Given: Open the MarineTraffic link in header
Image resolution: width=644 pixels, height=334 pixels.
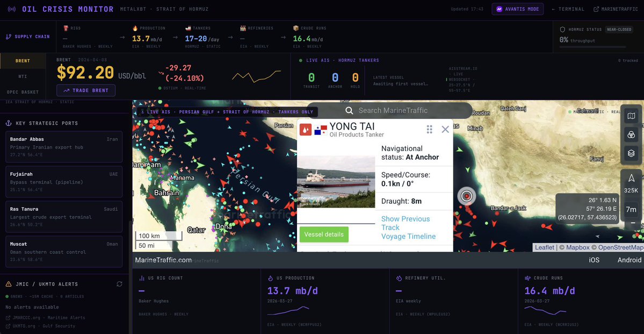Looking at the screenshot, I should (616, 9).
